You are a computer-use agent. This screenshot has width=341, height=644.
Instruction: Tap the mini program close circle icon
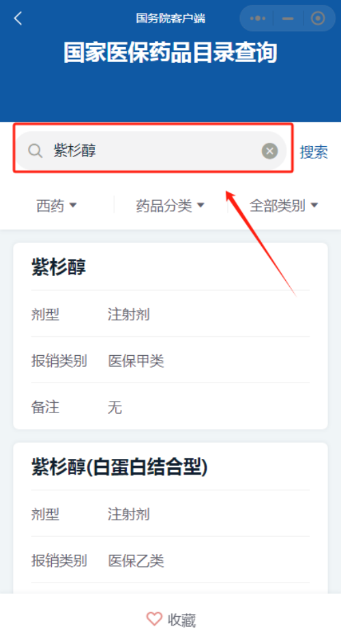(x=318, y=18)
